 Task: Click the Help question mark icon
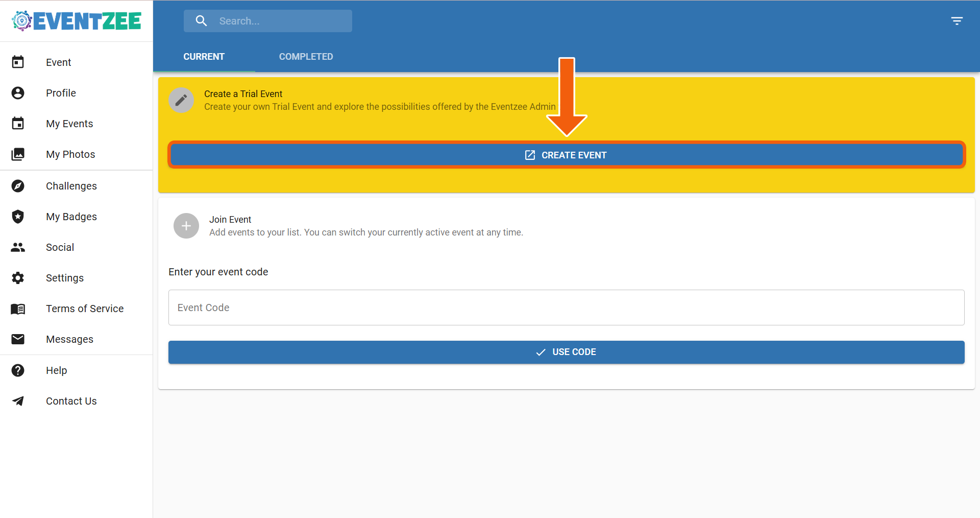(x=18, y=370)
